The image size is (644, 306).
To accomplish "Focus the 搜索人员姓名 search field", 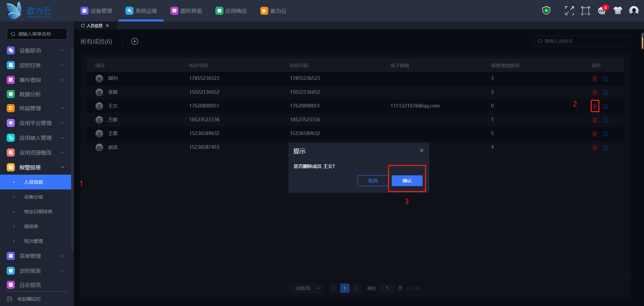I will 582,41.
